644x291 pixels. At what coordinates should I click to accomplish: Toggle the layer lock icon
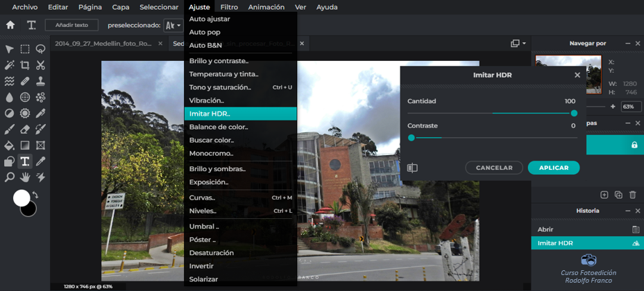pyautogui.click(x=634, y=145)
